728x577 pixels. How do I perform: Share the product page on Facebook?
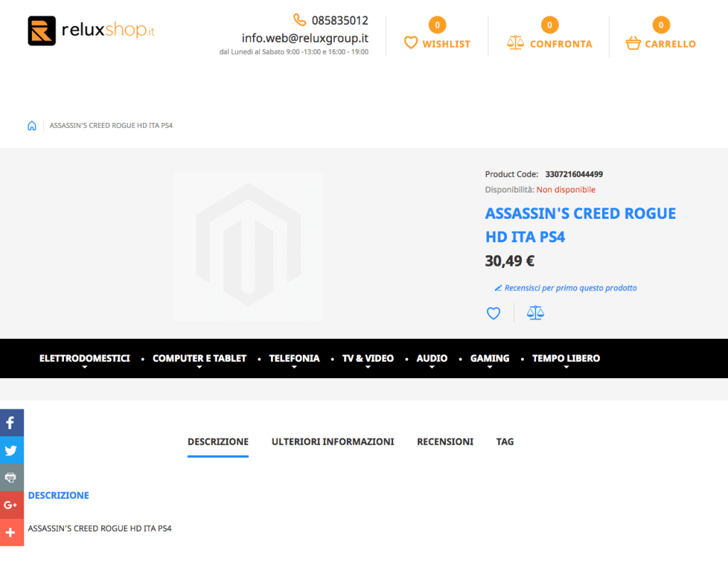coord(11,422)
